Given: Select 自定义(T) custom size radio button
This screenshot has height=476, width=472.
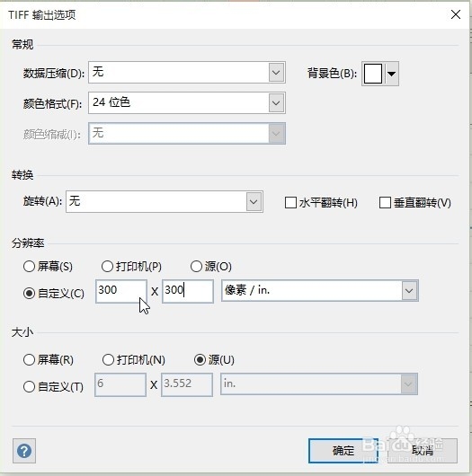Looking at the screenshot, I should click(x=29, y=387).
